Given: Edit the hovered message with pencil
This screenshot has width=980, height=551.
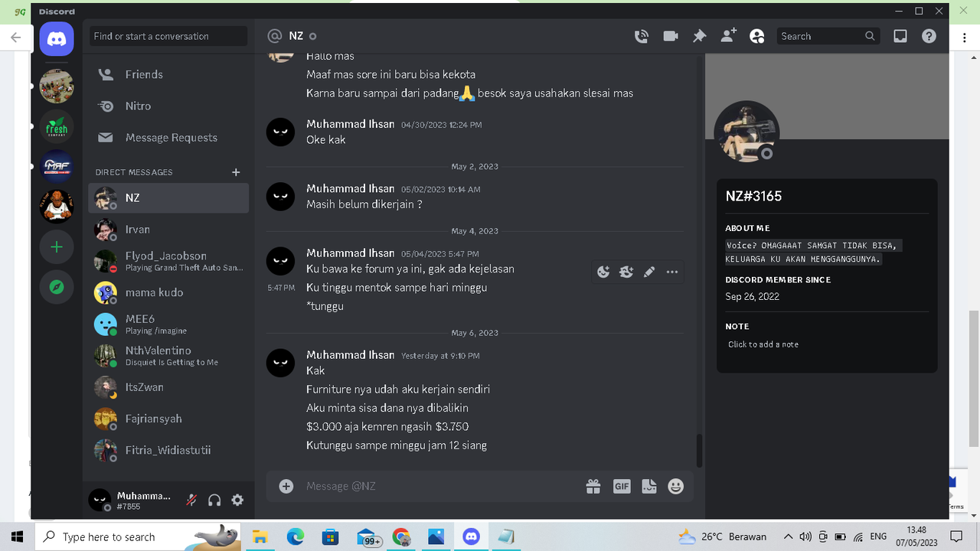Looking at the screenshot, I should click(649, 272).
